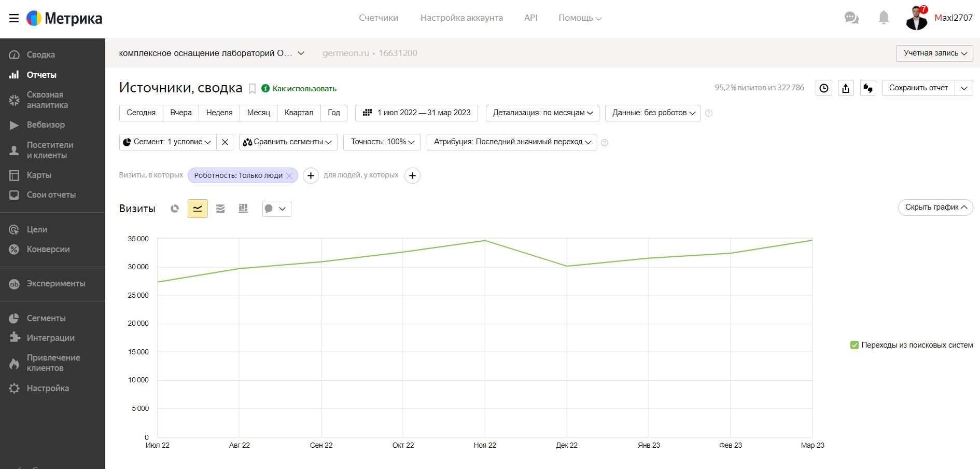Toggle the line chart view button
The height and width of the screenshot is (469, 980).
198,209
